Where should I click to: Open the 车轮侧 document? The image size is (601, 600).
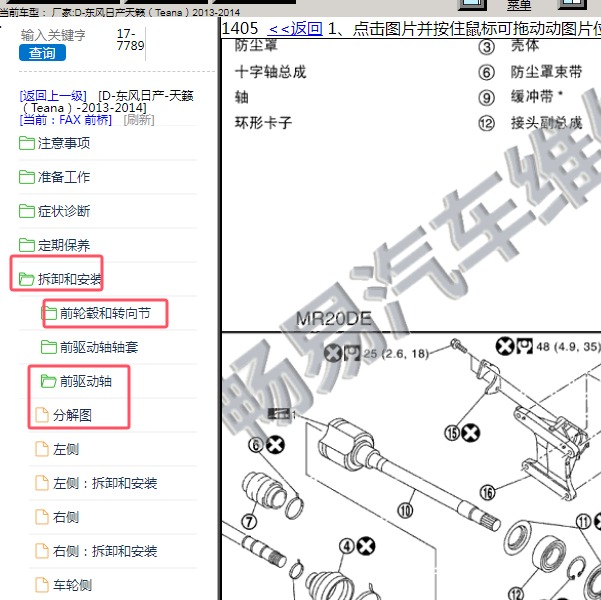point(72,585)
